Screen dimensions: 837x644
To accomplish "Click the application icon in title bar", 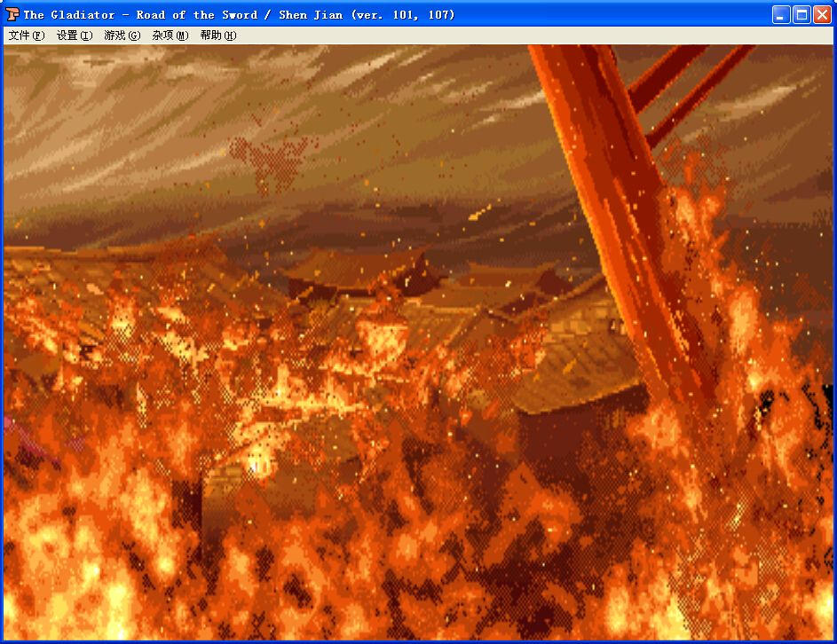I will 12,14.
